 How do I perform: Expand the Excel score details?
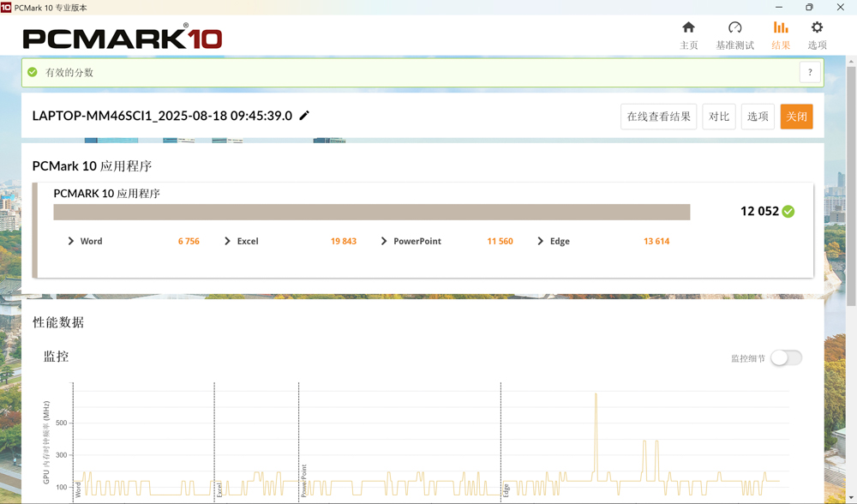click(227, 241)
